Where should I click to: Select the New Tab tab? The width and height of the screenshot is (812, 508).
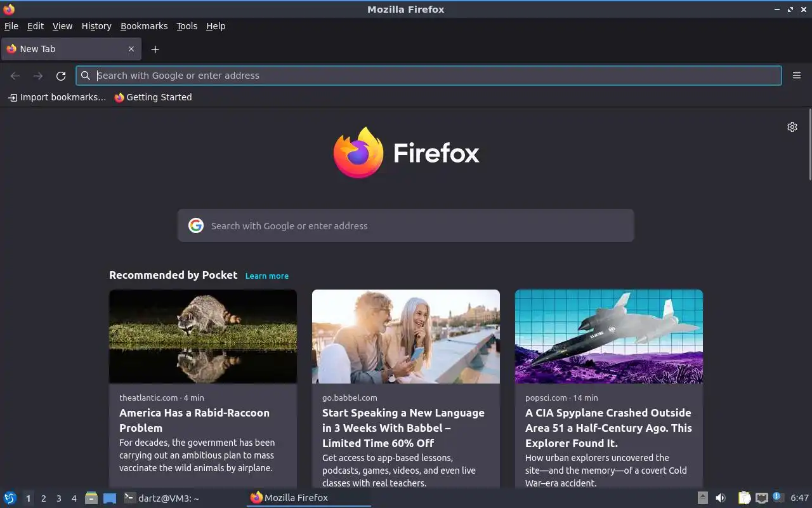[70, 49]
